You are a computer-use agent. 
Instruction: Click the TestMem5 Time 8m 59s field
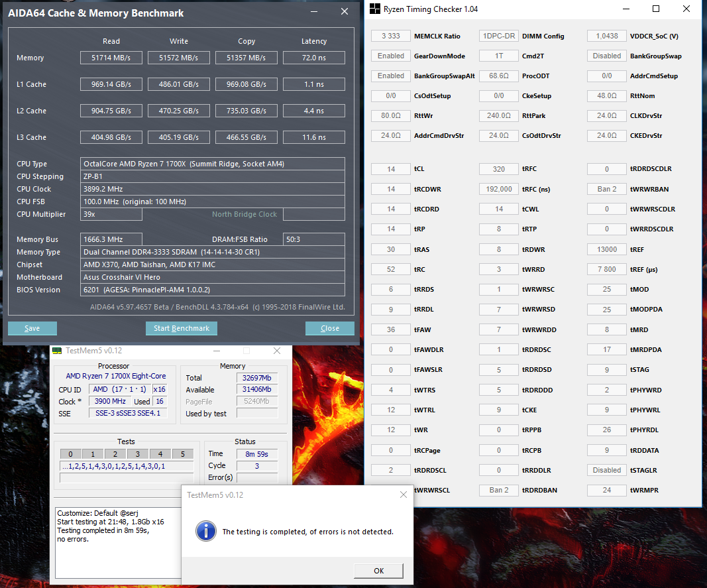pyautogui.click(x=257, y=454)
